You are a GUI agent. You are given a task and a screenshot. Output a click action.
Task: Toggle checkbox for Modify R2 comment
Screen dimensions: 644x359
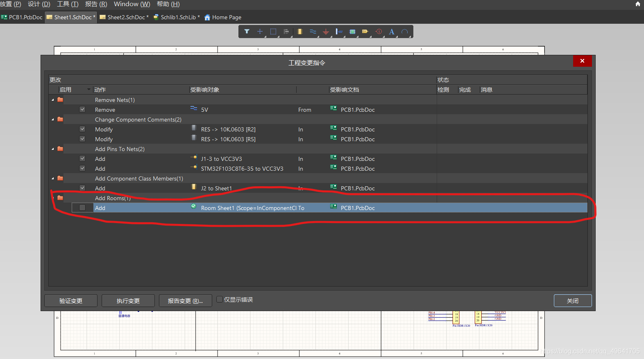point(82,129)
